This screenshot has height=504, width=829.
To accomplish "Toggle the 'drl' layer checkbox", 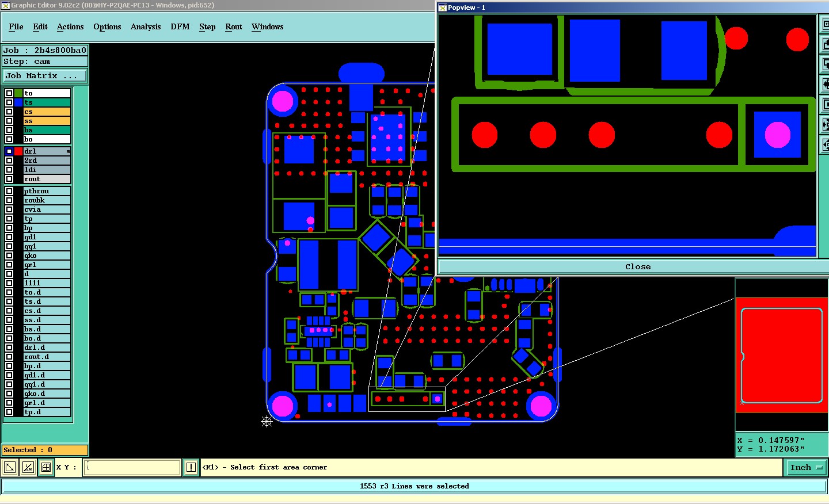I will (x=9, y=151).
